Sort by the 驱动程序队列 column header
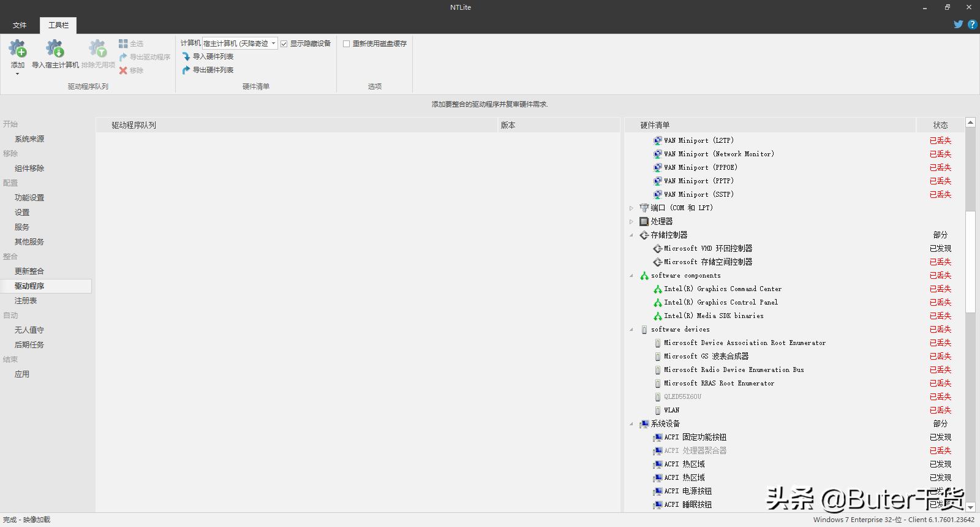980x527 pixels. click(297, 125)
